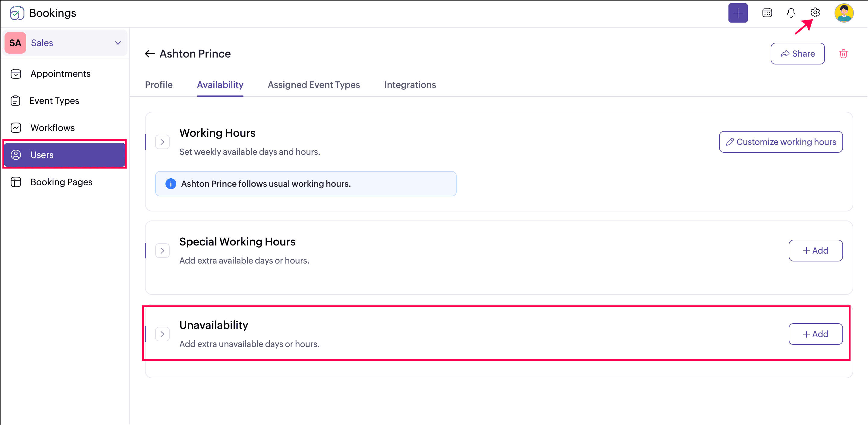Click the Users sidebar icon
This screenshot has width=868, height=425.
tap(16, 155)
